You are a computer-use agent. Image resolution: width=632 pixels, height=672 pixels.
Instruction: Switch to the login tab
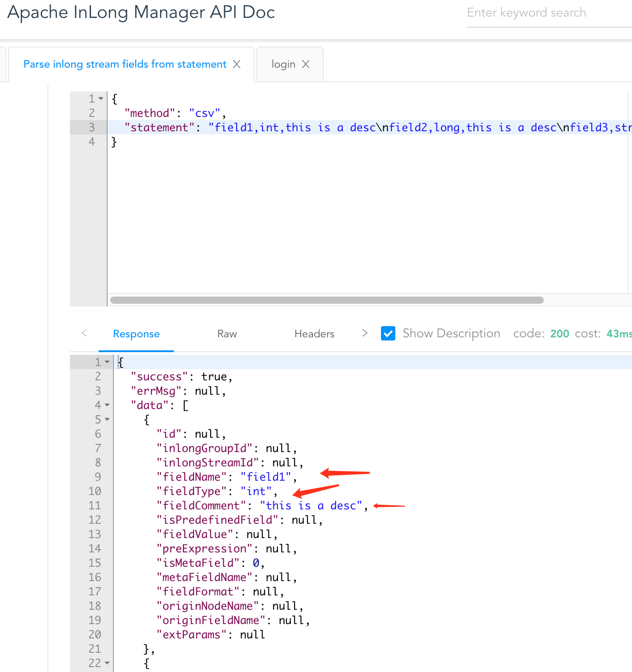click(x=283, y=64)
